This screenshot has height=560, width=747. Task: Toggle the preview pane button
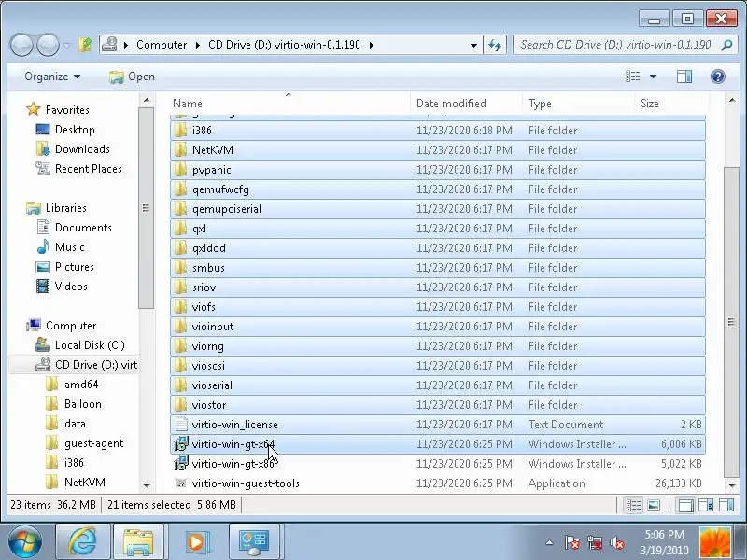pos(684,77)
